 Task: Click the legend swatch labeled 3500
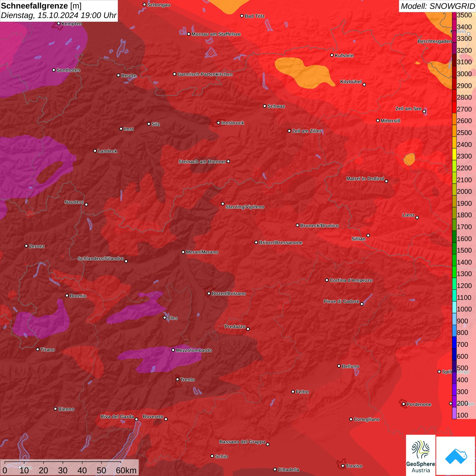pos(454,15)
